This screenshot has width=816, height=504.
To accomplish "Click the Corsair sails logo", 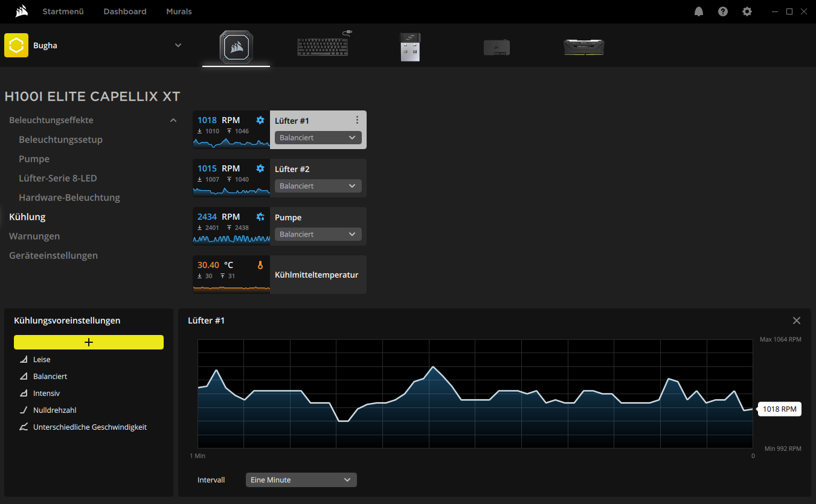I will tap(22, 11).
